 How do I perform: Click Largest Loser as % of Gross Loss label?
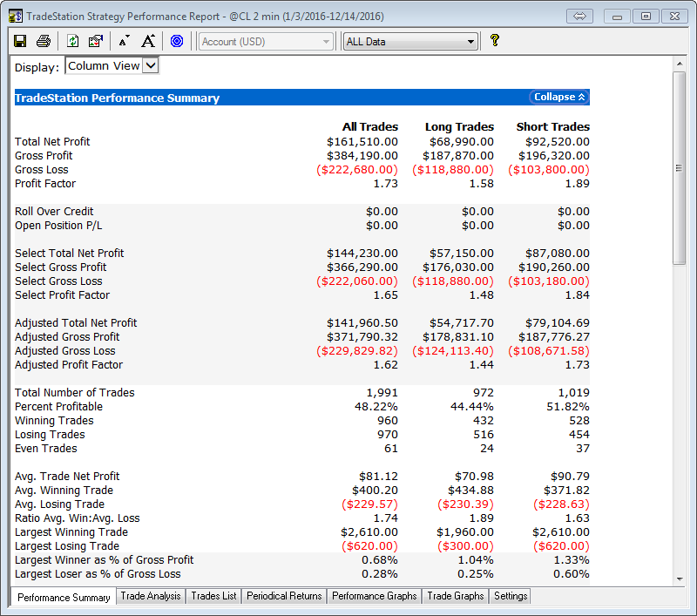pos(98,574)
